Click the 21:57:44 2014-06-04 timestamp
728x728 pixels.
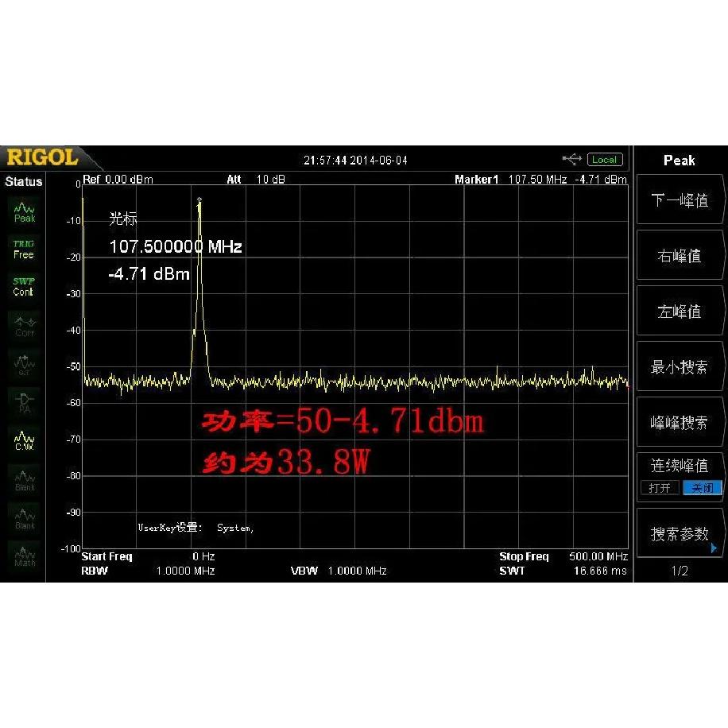(x=355, y=161)
